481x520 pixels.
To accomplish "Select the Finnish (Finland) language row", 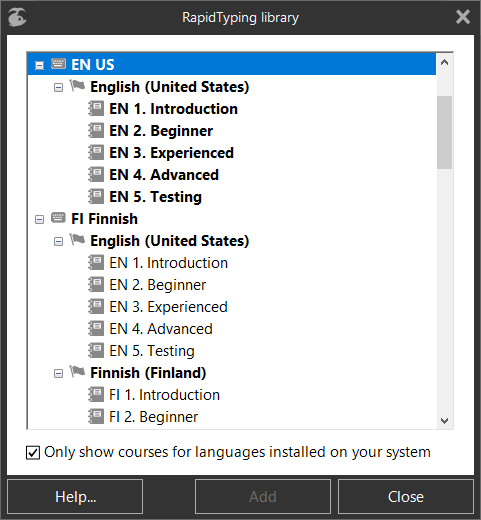I will (148, 373).
